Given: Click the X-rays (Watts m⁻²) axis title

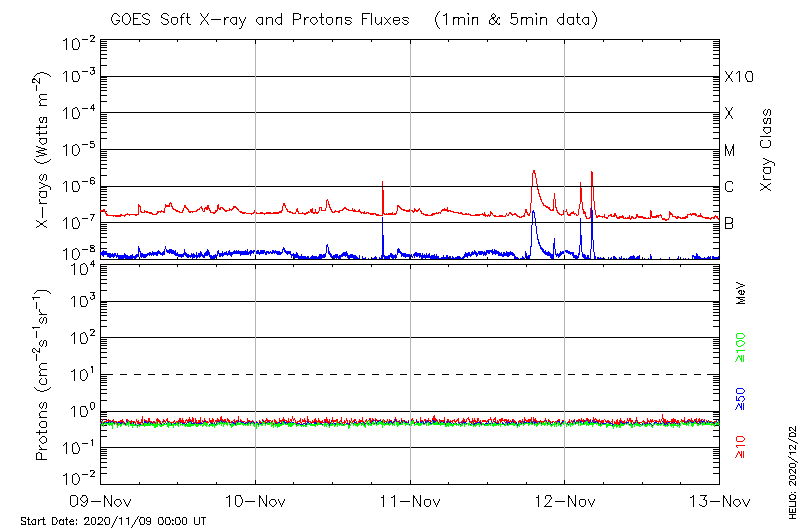Looking at the screenshot, I should [45, 150].
